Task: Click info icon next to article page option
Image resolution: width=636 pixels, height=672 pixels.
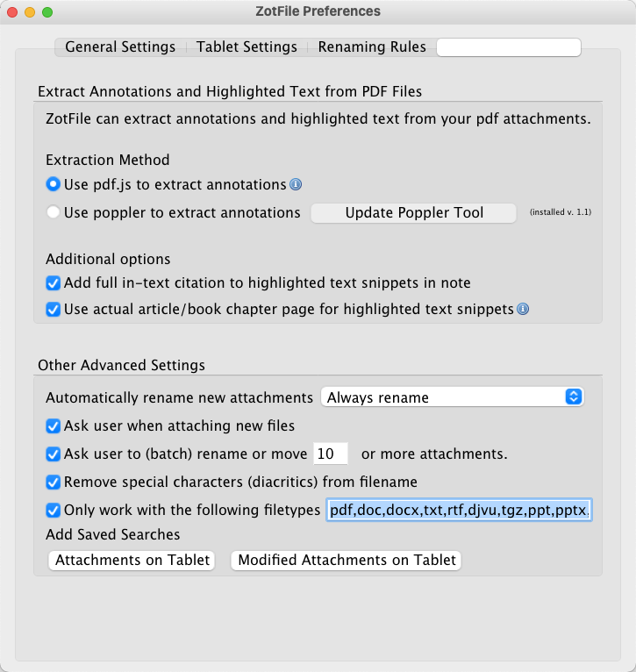Action: pyautogui.click(x=523, y=309)
